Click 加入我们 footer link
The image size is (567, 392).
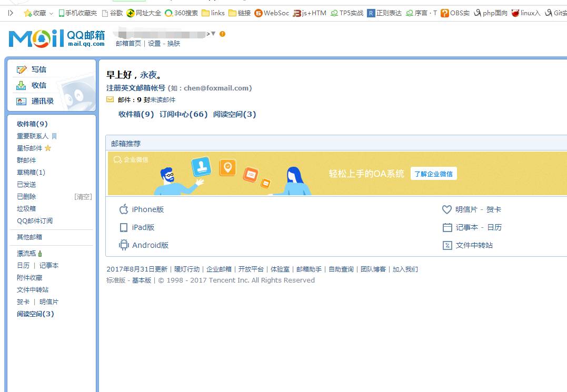[405, 269]
